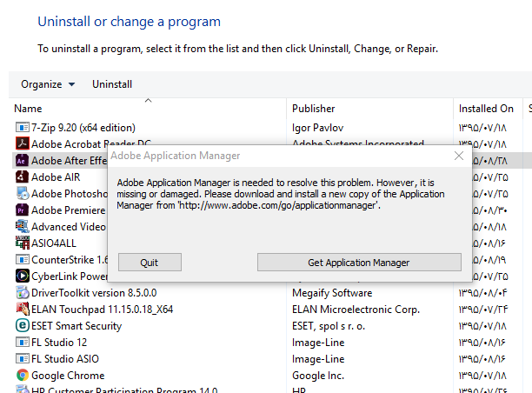The image size is (532, 393).
Task: Click install date of Google Chrome row
Action: (x=482, y=376)
